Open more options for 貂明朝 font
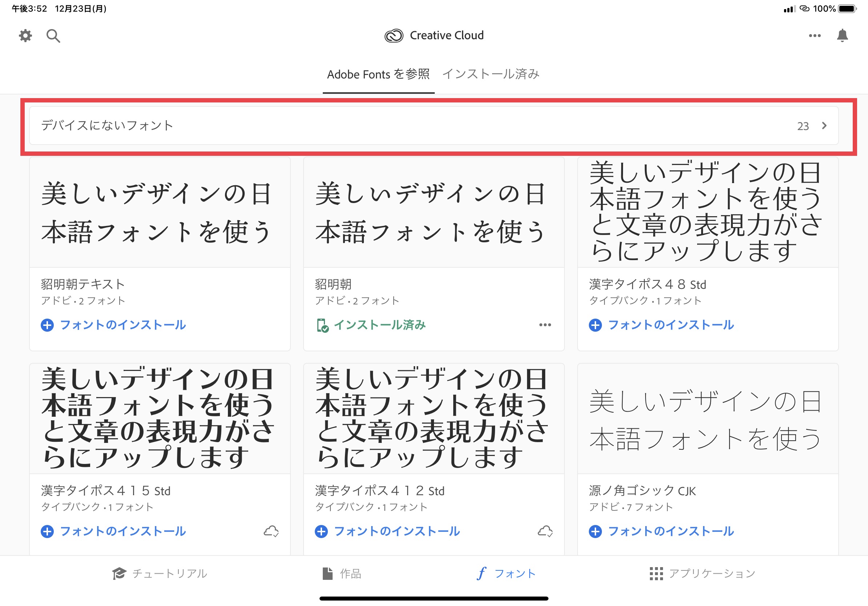The image size is (868, 606). tap(545, 325)
